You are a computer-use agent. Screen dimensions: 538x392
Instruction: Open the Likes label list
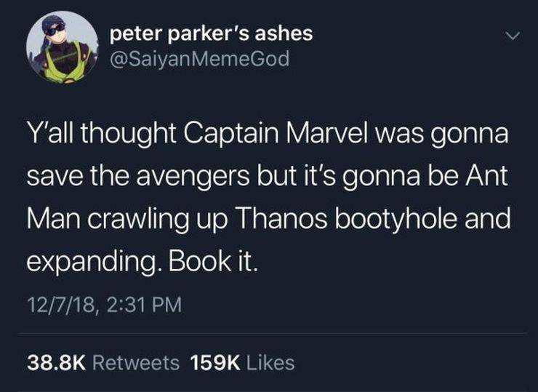[x=270, y=363]
